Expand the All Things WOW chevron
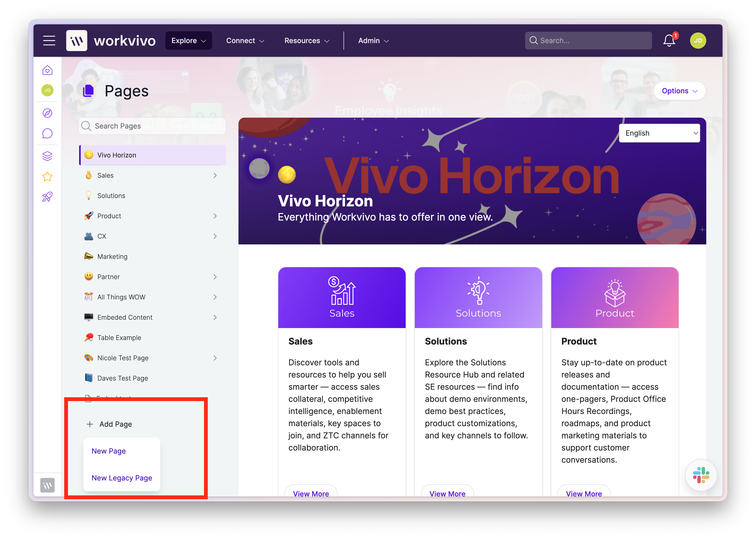This screenshot has width=756, height=539. click(x=215, y=297)
